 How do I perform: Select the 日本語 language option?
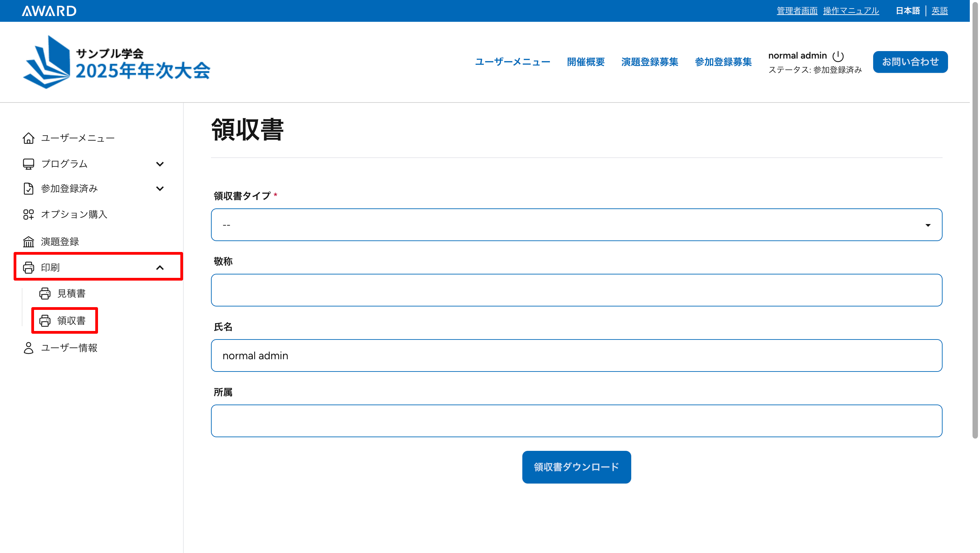(907, 11)
